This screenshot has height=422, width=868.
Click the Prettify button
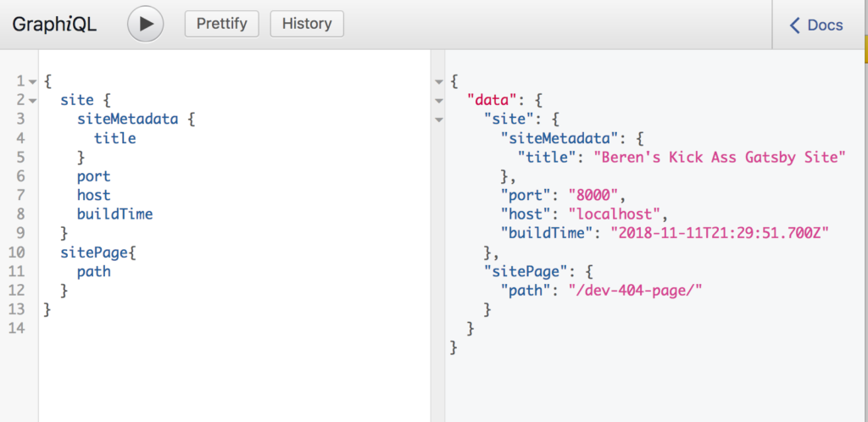tap(221, 25)
